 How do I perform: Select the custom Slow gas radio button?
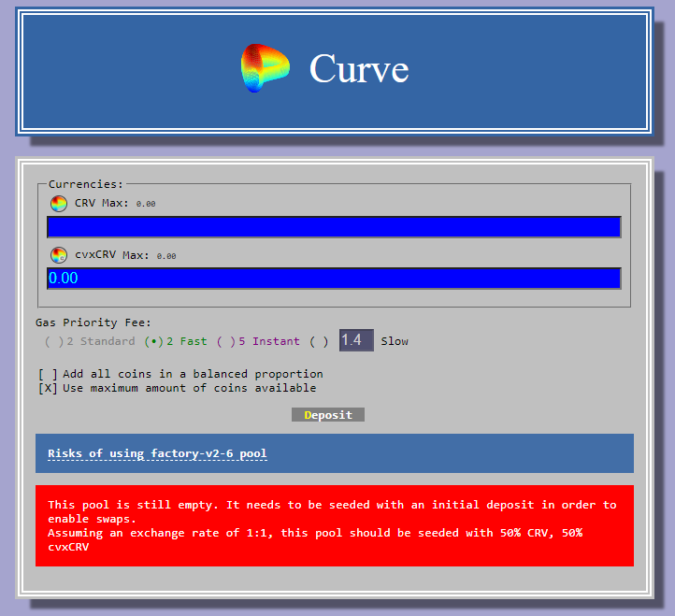click(x=319, y=342)
